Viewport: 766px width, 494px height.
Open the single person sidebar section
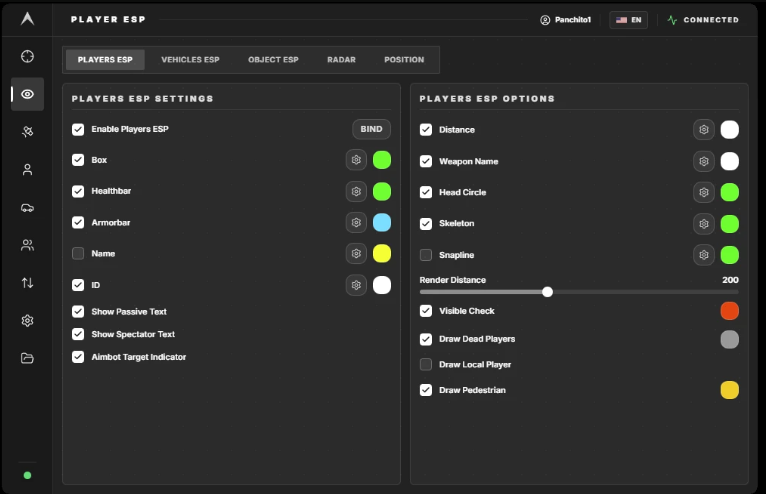coord(27,170)
